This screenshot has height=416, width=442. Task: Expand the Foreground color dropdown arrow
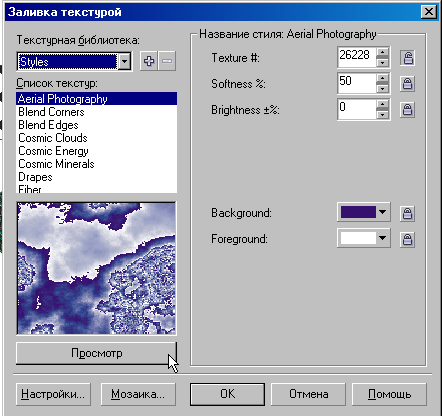(x=383, y=238)
